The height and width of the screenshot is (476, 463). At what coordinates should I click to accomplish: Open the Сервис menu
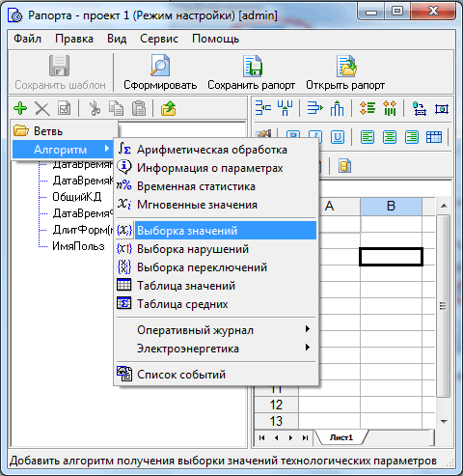click(159, 39)
